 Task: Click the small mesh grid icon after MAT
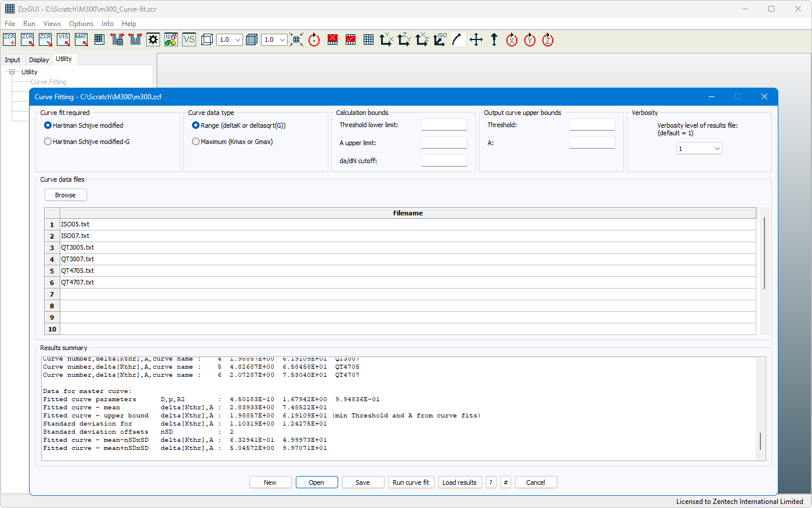tap(99, 39)
